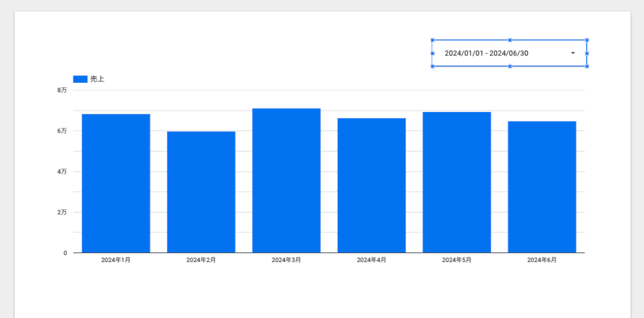Viewport: 644px width, 318px height.
Task: Open the date range dropdown arrow
Action: coord(573,53)
